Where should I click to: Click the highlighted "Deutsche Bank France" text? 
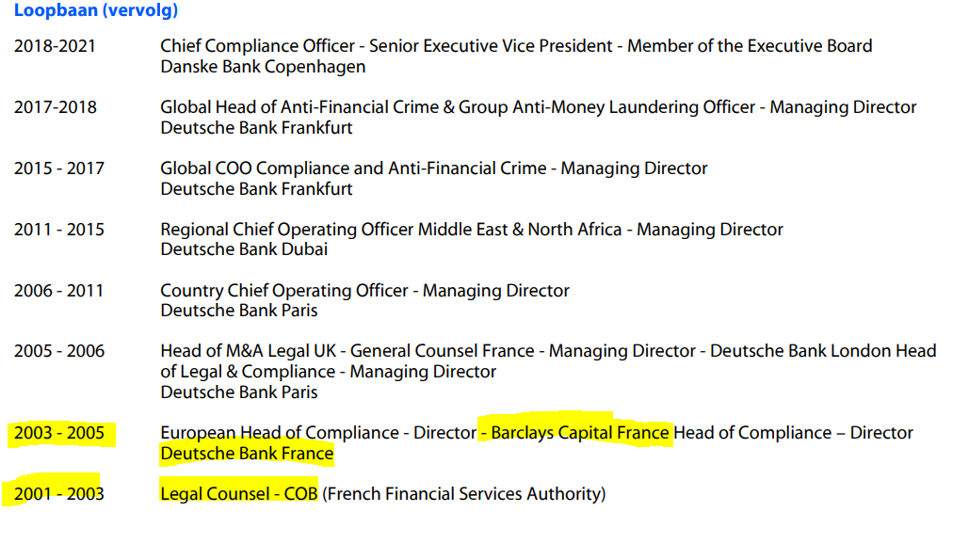click(247, 454)
